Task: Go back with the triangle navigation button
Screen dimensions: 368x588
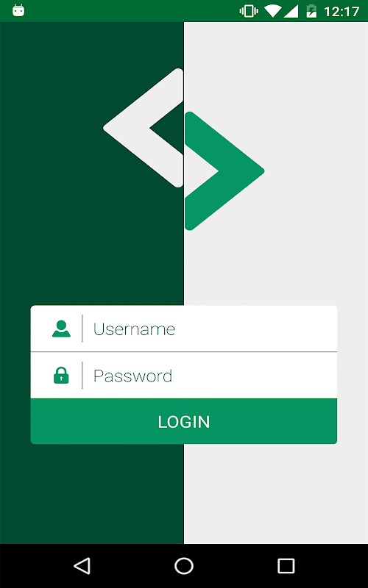Action: [x=82, y=565]
